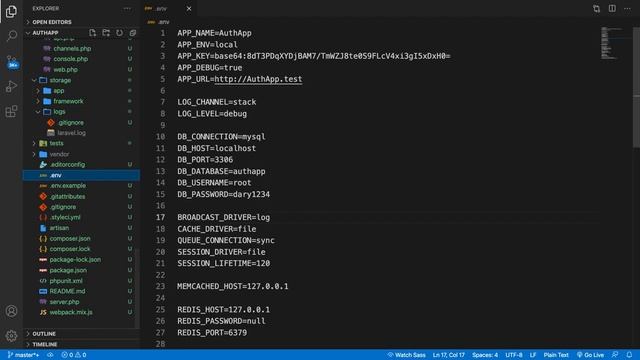This screenshot has height=360, width=640.
Task: Open the Search view in activity bar
Action: click(x=11, y=36)
